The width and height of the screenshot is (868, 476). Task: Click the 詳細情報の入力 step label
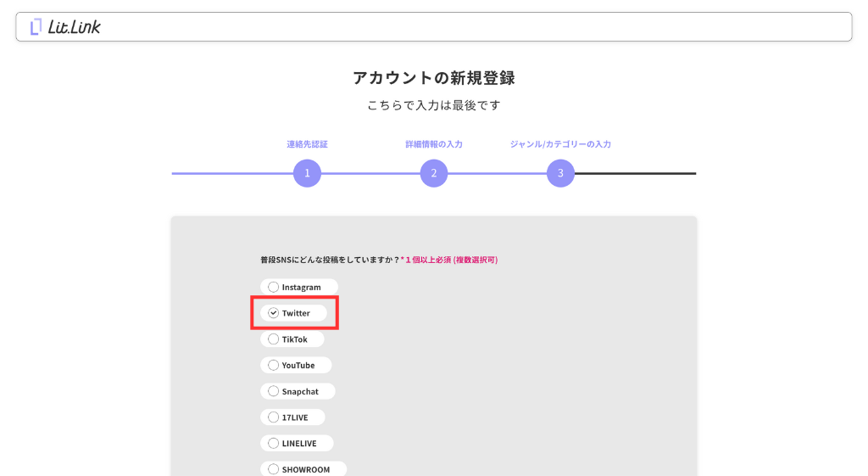(434, 144)
